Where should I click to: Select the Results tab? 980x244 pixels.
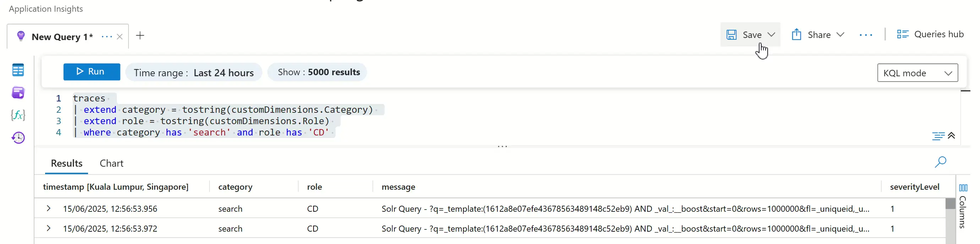67,163
